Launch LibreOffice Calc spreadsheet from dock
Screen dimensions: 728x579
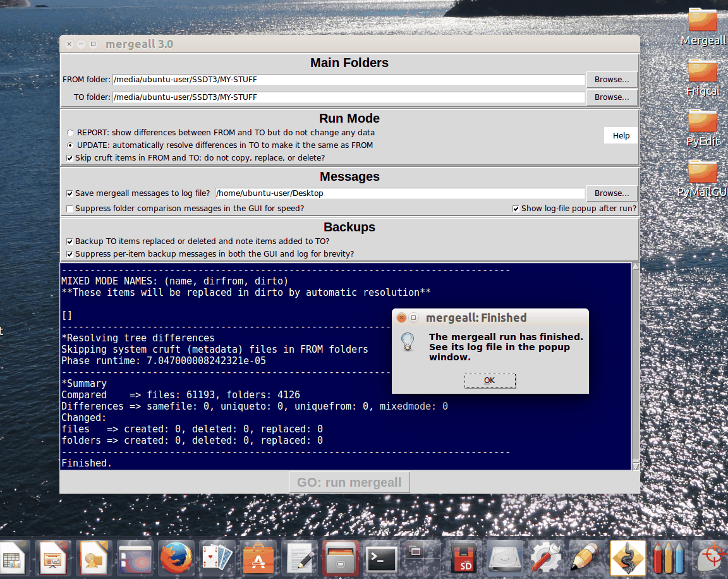(x=13, y=558)
